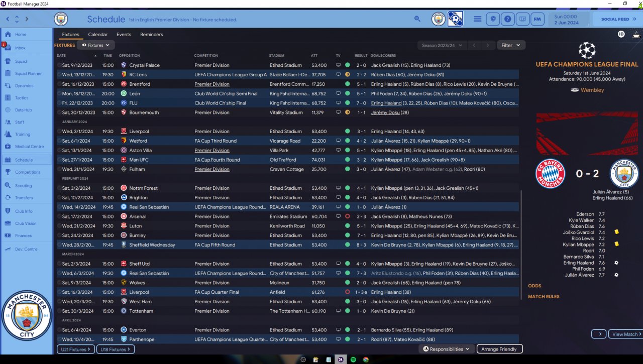This screenshot has height=364, width=643.
Task: Open the hamburger main menu
Action: [478, 19]
